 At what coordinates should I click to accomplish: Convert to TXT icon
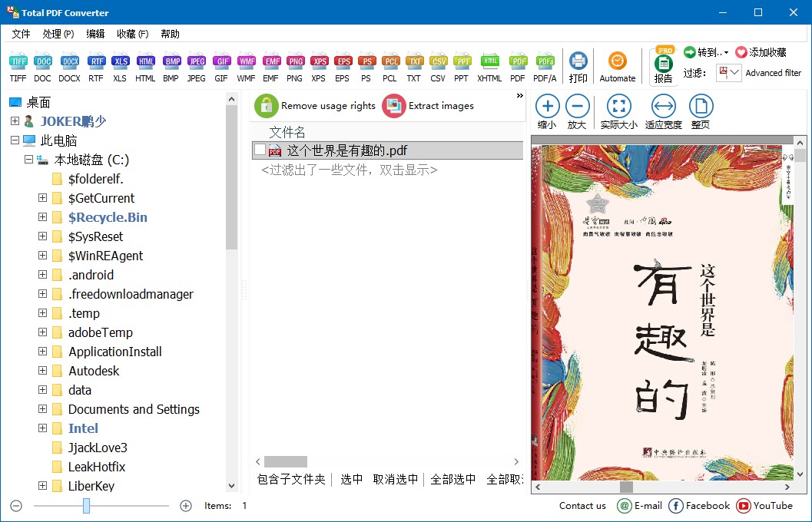(414, 68)
